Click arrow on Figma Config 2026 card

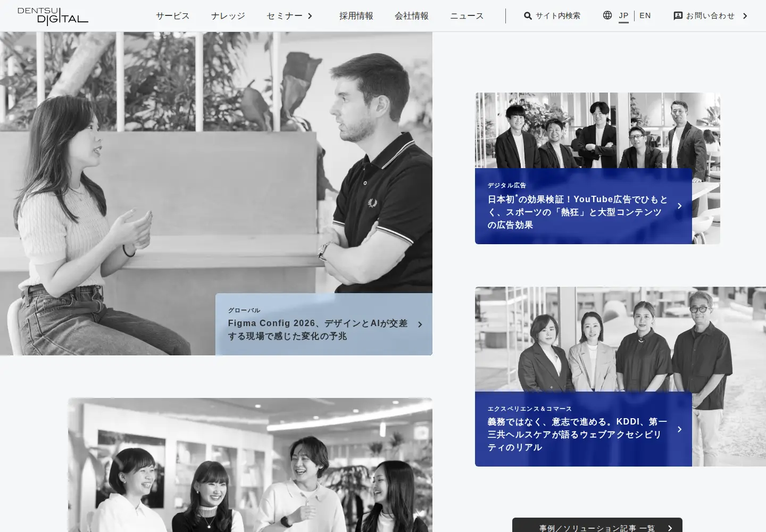(420, 325)
